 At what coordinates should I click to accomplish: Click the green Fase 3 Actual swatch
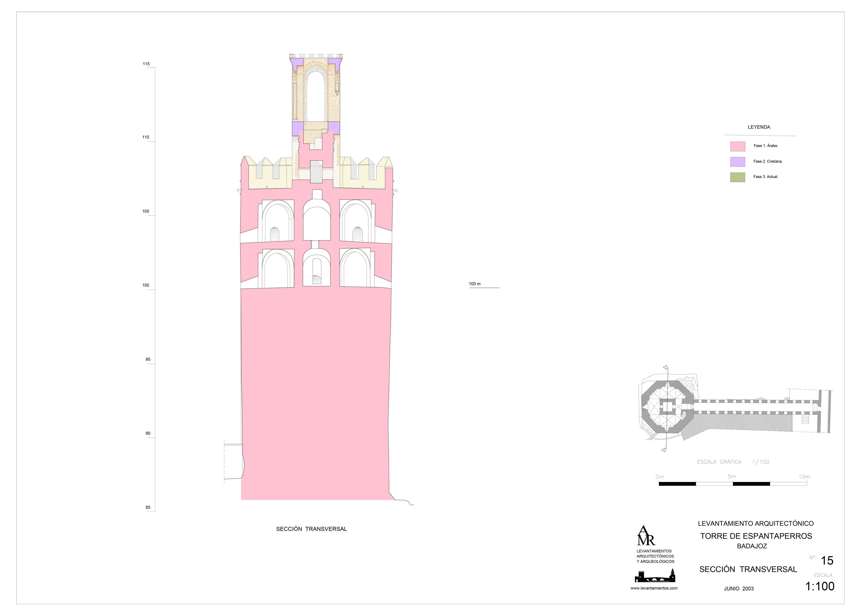(x=737, y=177)
